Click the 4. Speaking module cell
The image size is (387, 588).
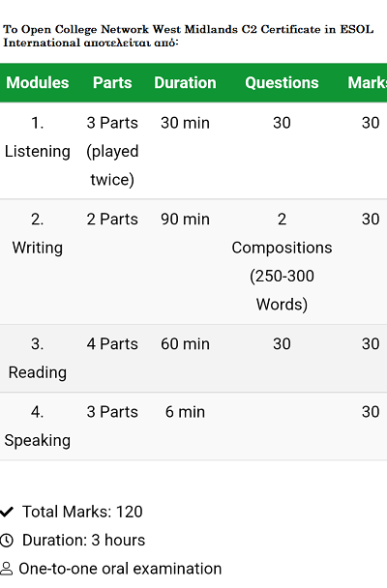38,426
